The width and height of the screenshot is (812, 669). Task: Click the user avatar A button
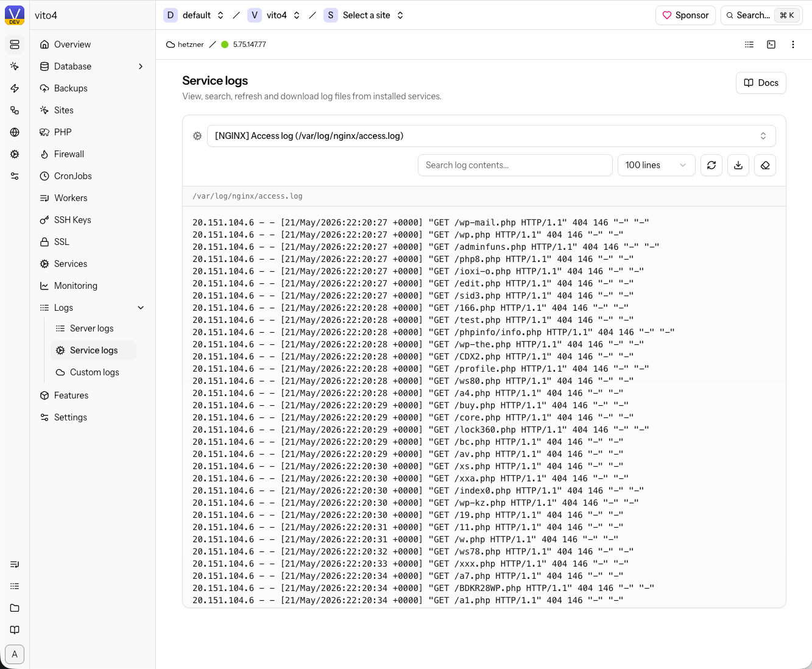coord(15,654)
